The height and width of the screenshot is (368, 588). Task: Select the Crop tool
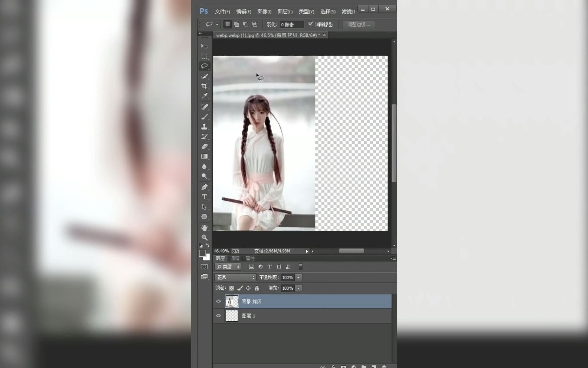click(204, 86)
